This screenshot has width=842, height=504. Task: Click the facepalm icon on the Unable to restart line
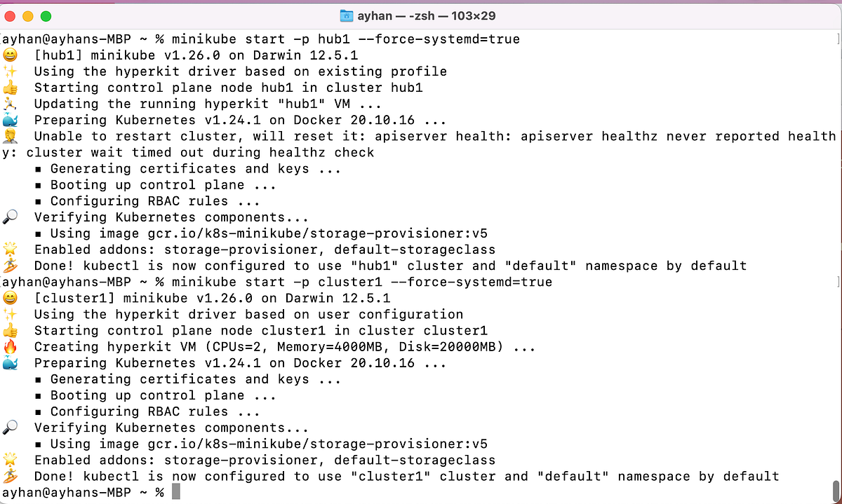(x=9, y=136)
